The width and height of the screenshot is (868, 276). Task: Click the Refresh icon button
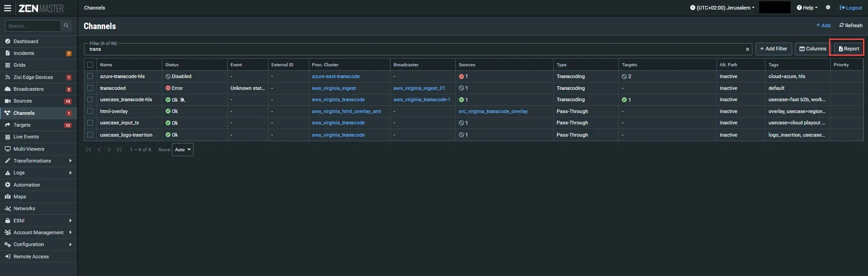pyautogui.click(x=851, y=25)
